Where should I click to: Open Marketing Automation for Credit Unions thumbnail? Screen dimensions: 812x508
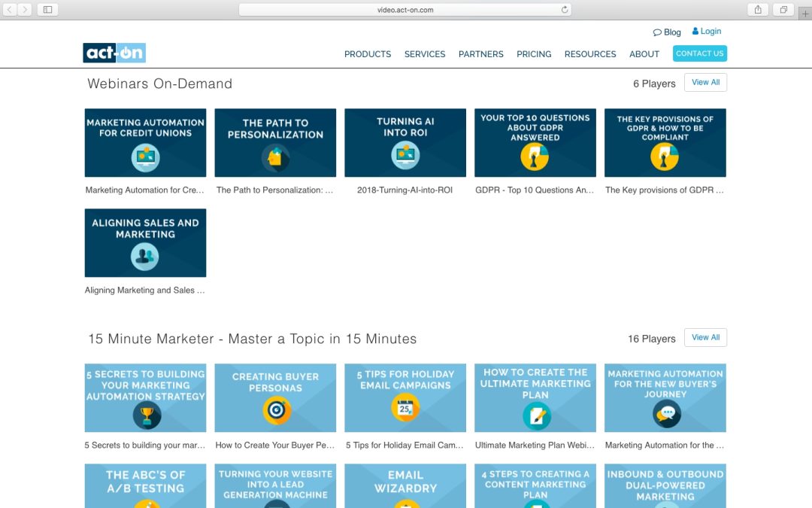[x=146, y=142]
